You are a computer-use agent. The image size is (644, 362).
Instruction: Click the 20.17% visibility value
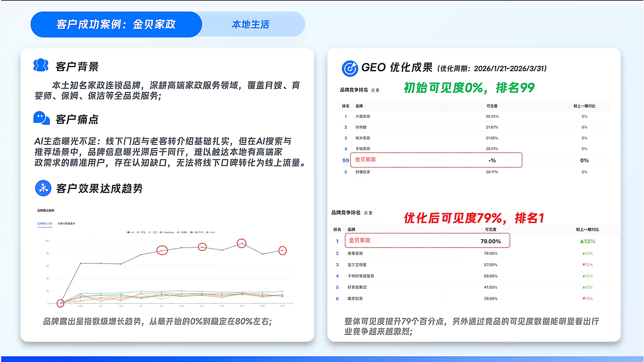(492, 172)
